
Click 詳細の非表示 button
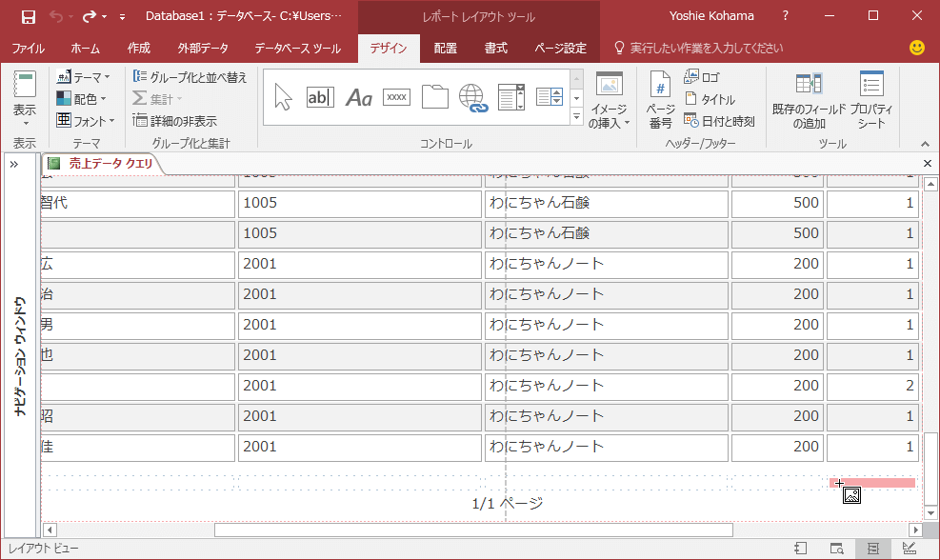point(174,121)
